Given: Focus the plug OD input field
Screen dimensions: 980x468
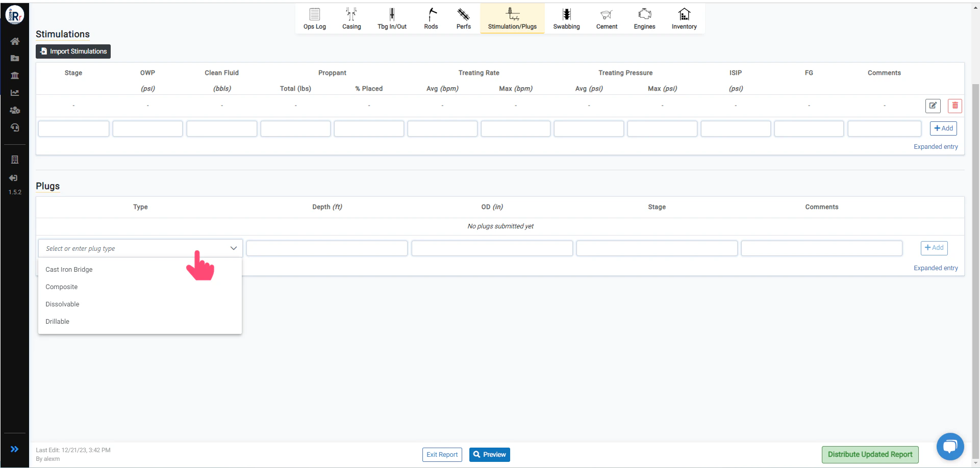Looking at the screenshot, I should pyautogui.click(x=492, y=248).
